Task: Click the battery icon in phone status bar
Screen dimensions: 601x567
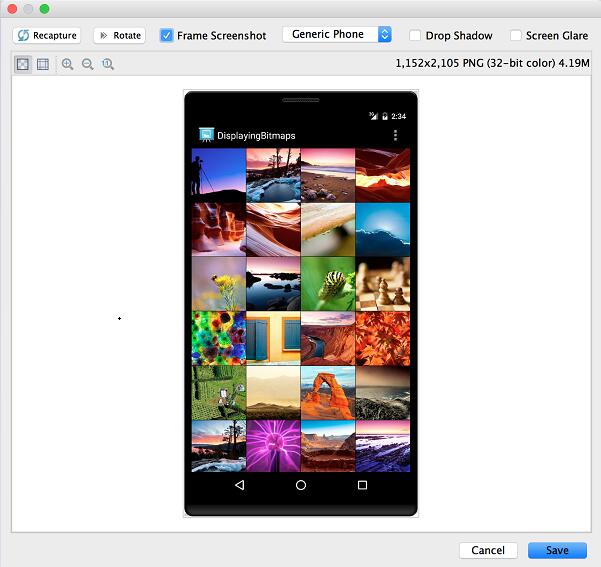Action: click(x=385, y=116)
